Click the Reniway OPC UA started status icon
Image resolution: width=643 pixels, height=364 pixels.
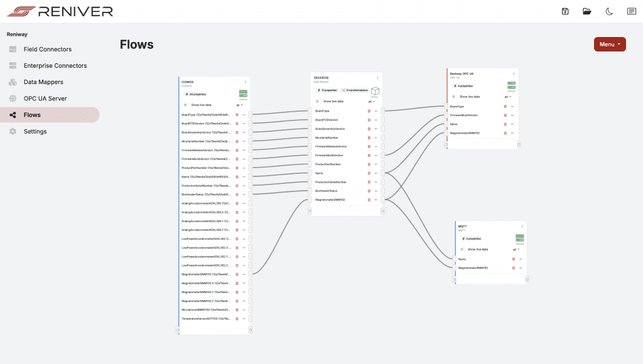511,85
